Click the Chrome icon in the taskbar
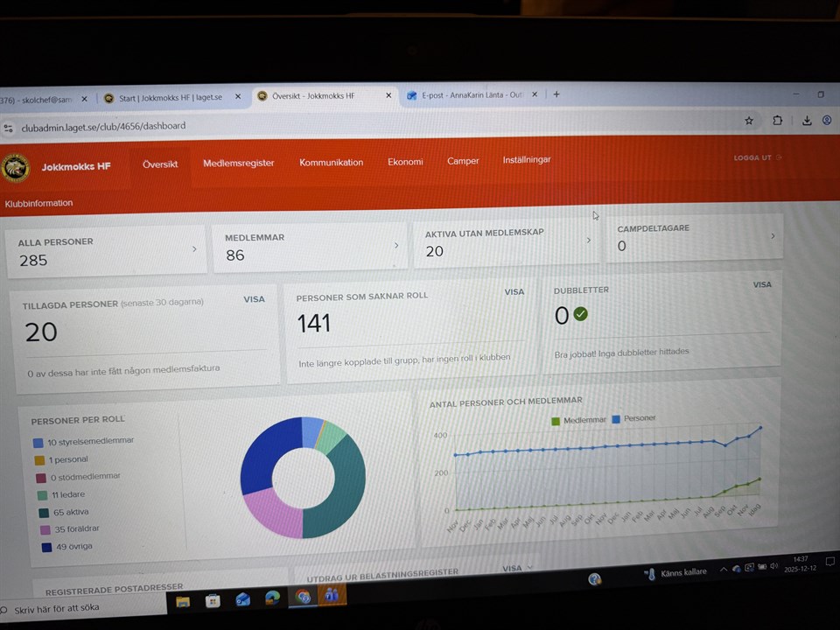Screen dimensions: 840x630 pyautogui.click(x=303, y=598)
